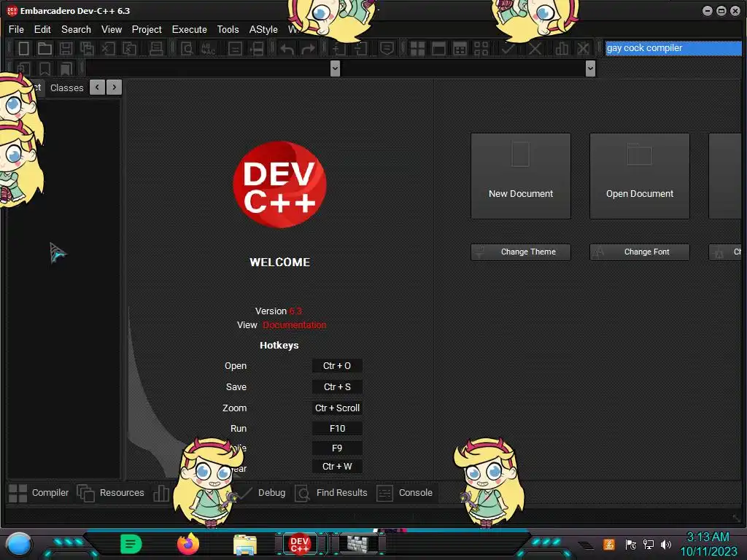This screenshot has height=560, width=747.
Task: Open the View menu
Action: tap(112, 29)
